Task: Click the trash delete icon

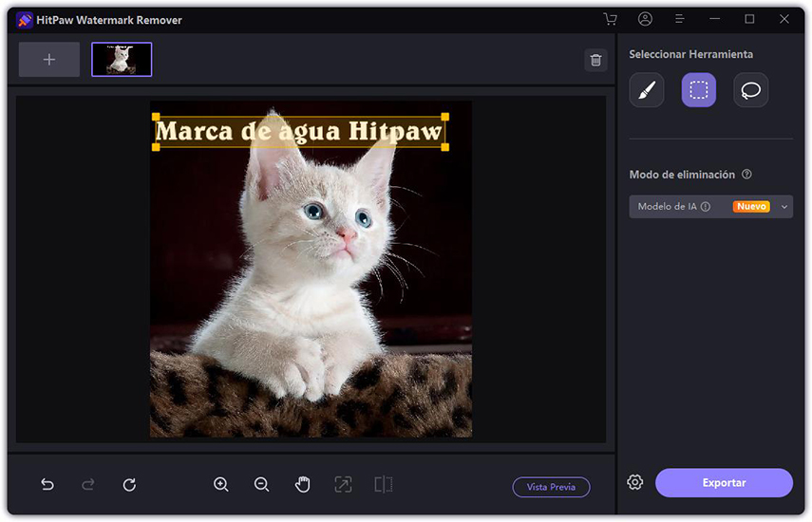Action: tap(595, 60)
